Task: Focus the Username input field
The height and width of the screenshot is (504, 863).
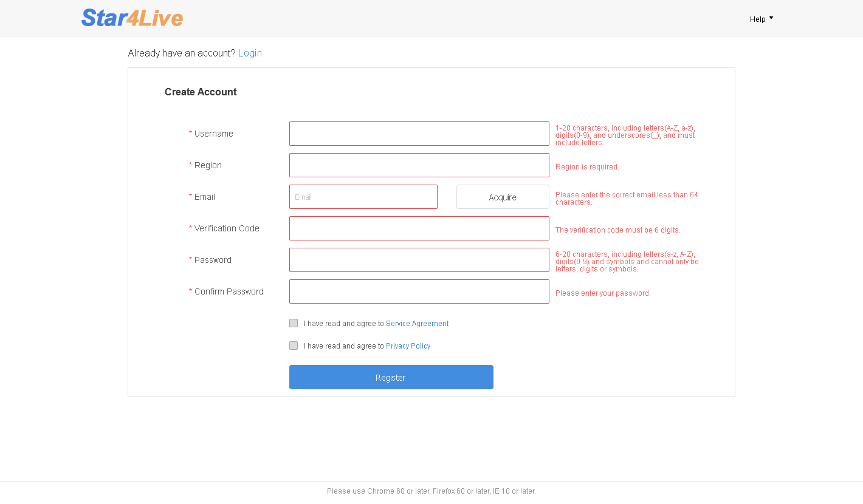Action: [x=419, y=134]
